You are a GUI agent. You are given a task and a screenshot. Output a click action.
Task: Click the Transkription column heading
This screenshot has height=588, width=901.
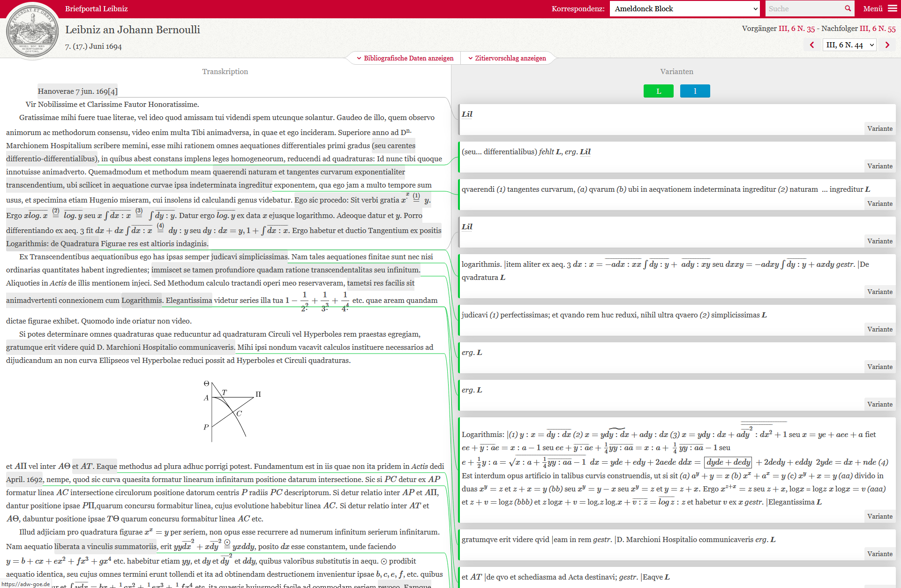225,71
